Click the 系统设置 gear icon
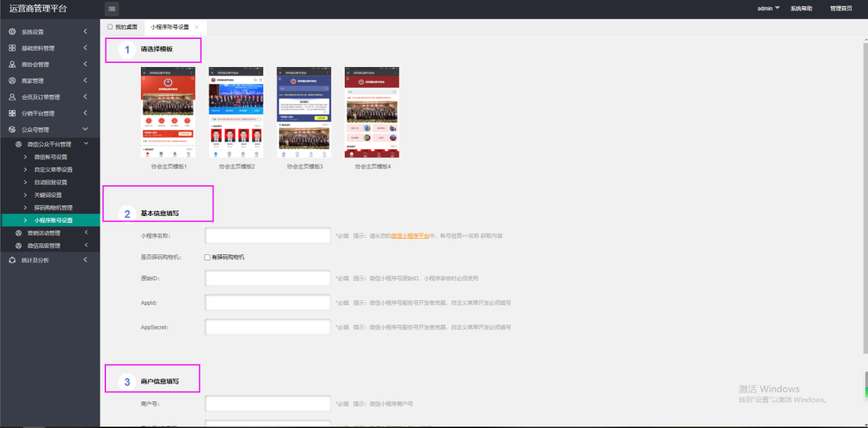The image size is (868, 428). [x=12, y=32]
